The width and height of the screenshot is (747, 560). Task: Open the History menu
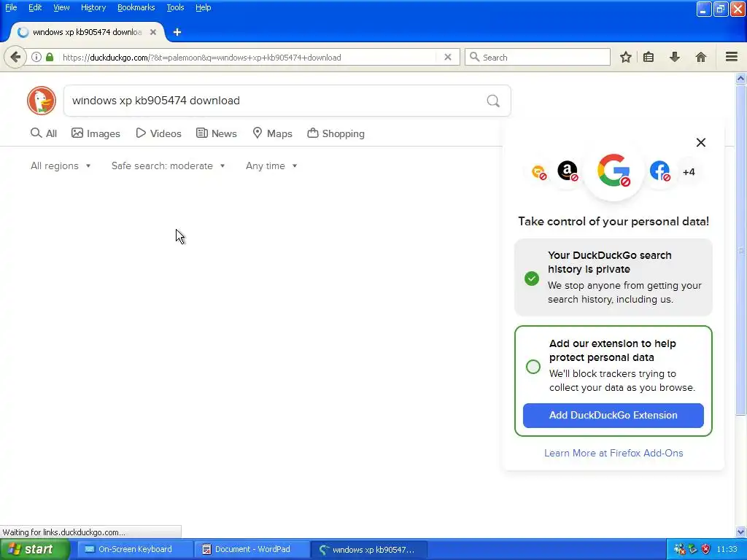pyautogui.click(x=93, y=7)
